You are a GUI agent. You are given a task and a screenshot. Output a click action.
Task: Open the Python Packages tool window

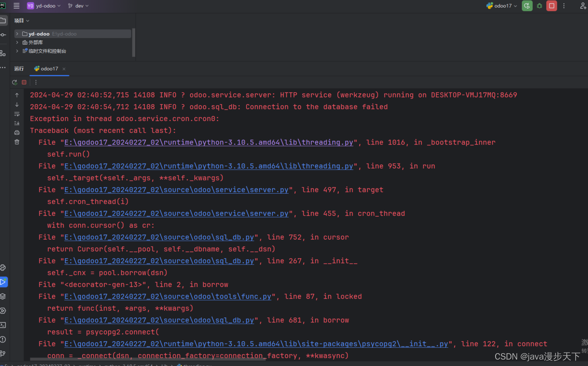[3, 268]
